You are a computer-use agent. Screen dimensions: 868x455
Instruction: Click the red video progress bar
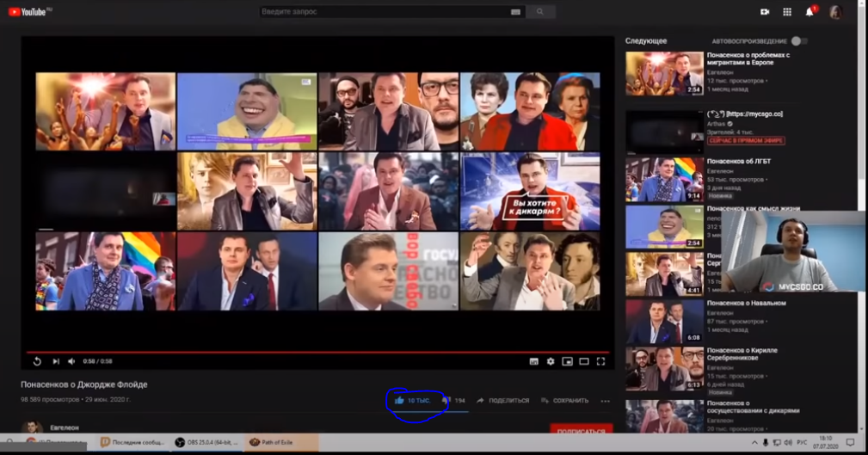click(x=317, y=352)
